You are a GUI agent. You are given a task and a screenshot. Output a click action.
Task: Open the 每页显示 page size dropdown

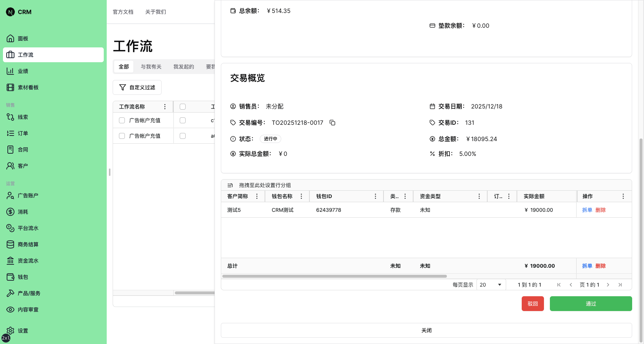point(490,284)
